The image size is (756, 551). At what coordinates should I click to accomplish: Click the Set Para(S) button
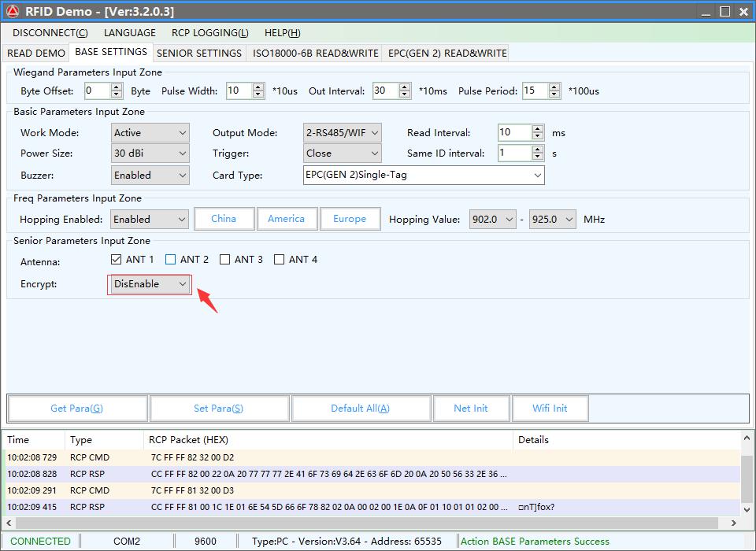[x=218, y=409]
